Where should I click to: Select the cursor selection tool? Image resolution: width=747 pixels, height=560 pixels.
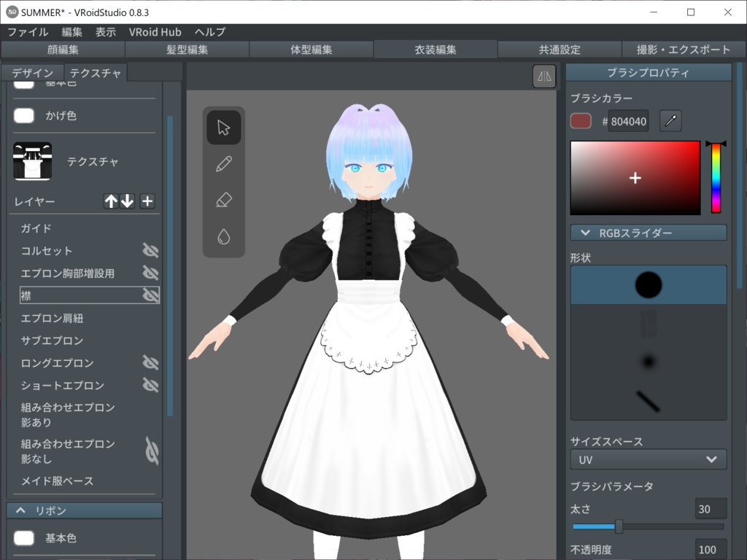(224, 128)
